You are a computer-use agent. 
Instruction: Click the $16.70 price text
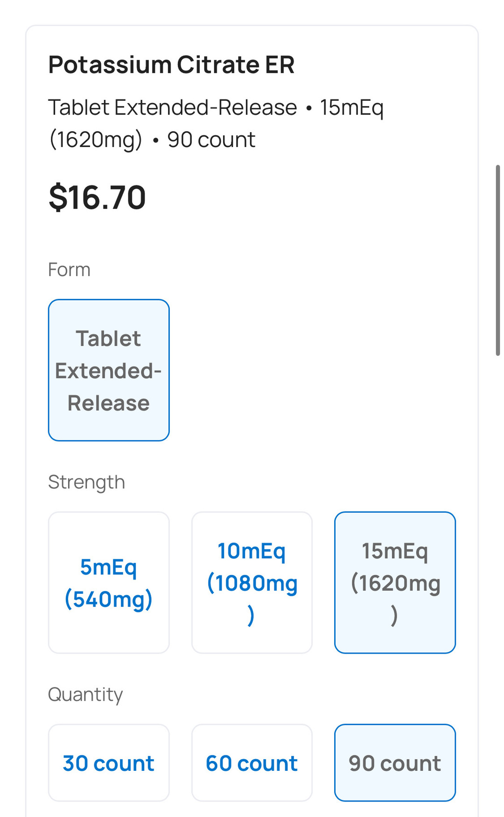[x=97, y=197]
